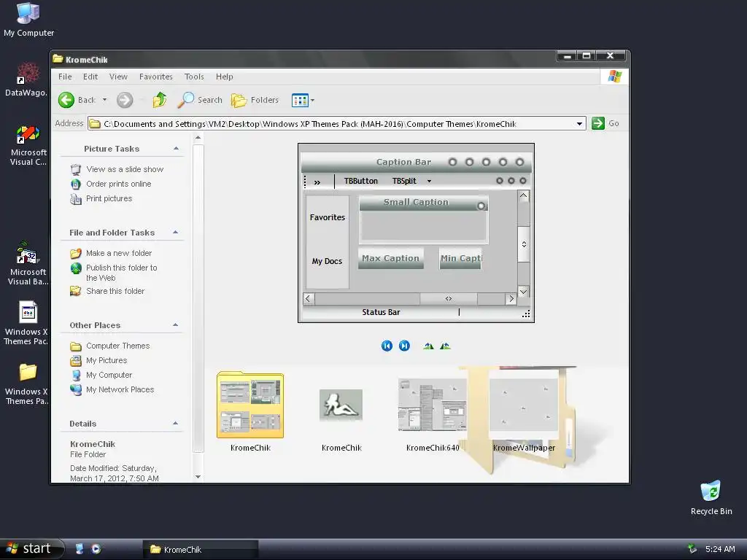Click the system tray network icon
The width and height of the screenshot is (747, 560).
coord(692,549)
